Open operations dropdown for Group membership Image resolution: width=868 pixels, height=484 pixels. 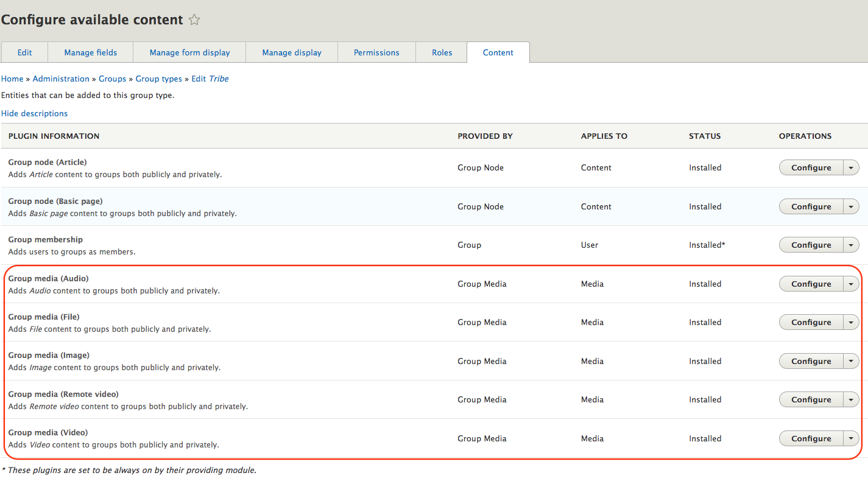click(851, 245)
